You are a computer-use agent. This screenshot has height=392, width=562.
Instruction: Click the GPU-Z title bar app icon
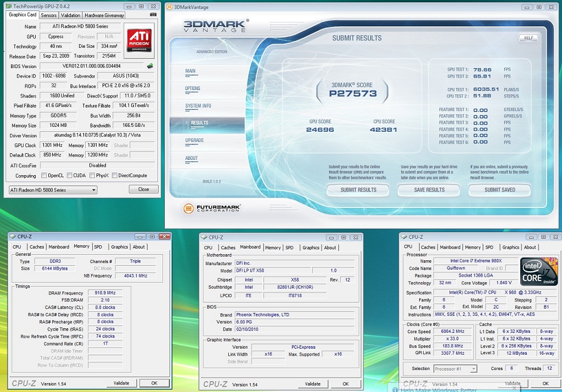[x=9, y=7]
